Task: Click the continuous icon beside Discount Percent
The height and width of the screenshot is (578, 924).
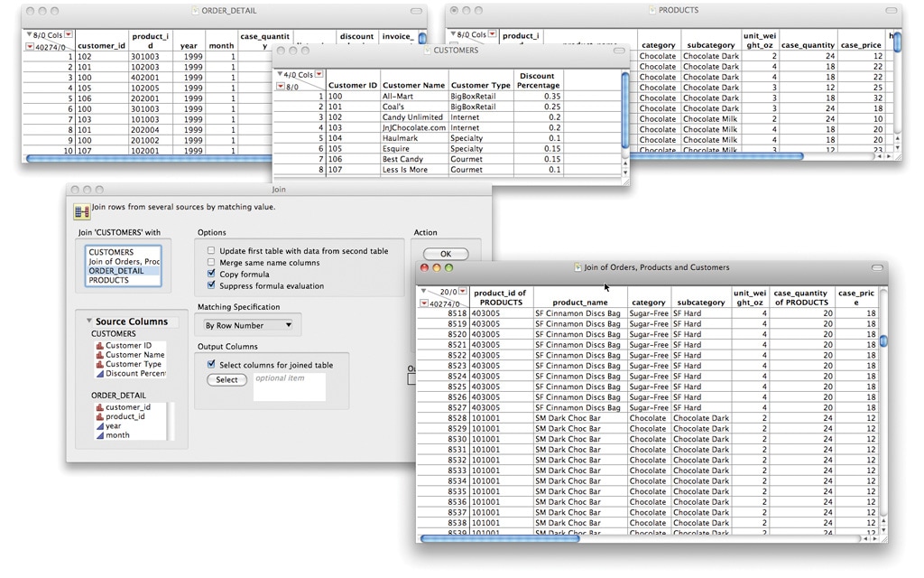Action: pos(100,374)
